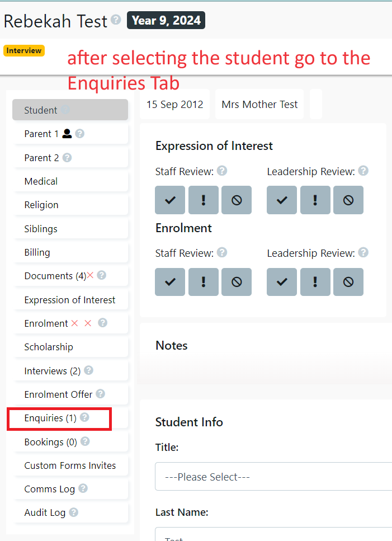Click the red X beside Documents (4)
The image size is (392, 541).
point(88,275)
